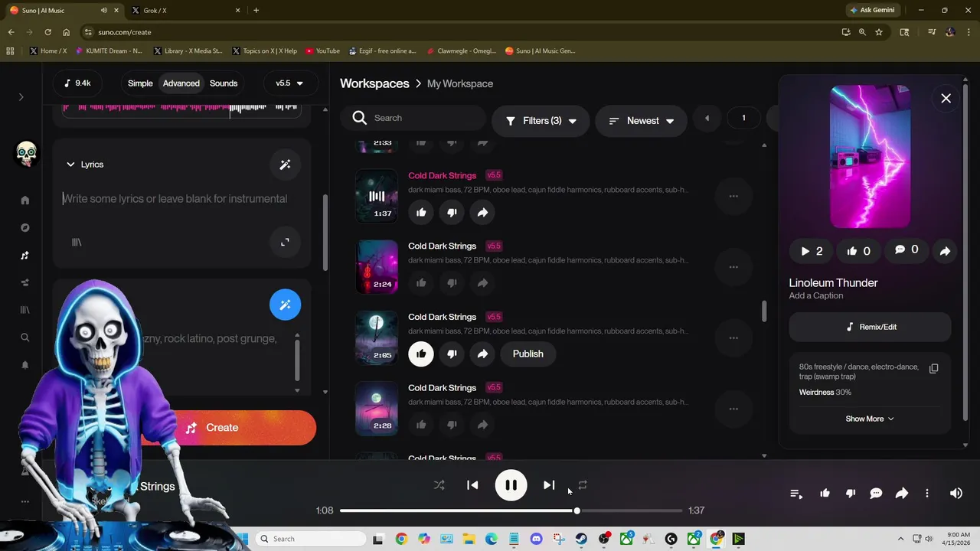Screen dimensions: 980x551
Task: Go to previous workspace page arrow
Action: (x=707, y=118)
